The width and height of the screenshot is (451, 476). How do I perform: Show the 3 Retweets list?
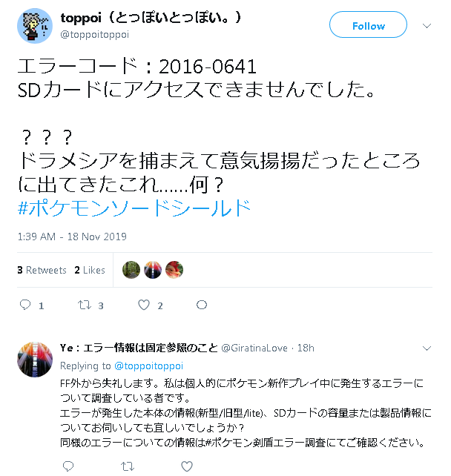click(42, 270)
